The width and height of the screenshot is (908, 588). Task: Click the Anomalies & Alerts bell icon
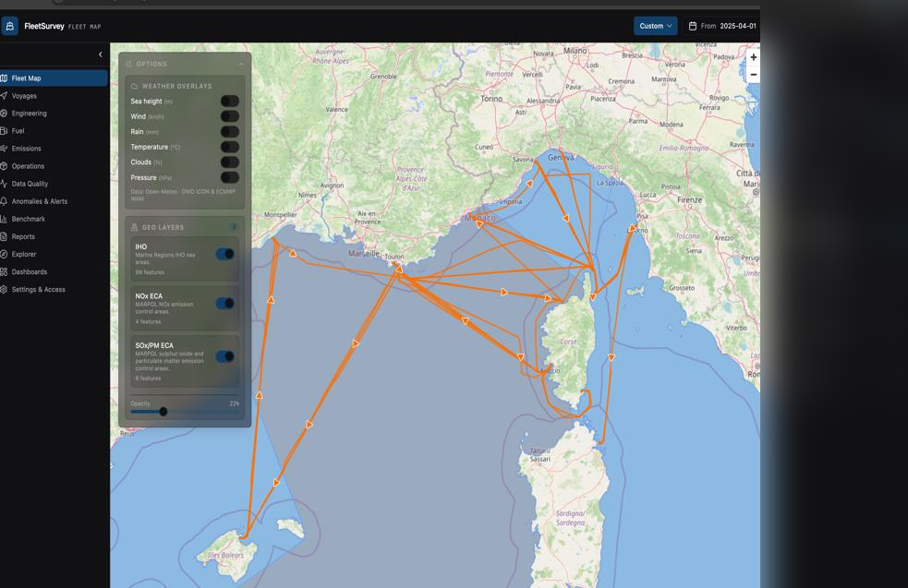[x=4, y=201]
